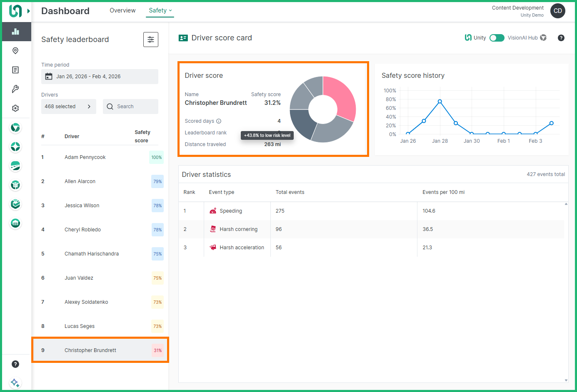Switch to the Overview tab

click(x=122, y=10)
